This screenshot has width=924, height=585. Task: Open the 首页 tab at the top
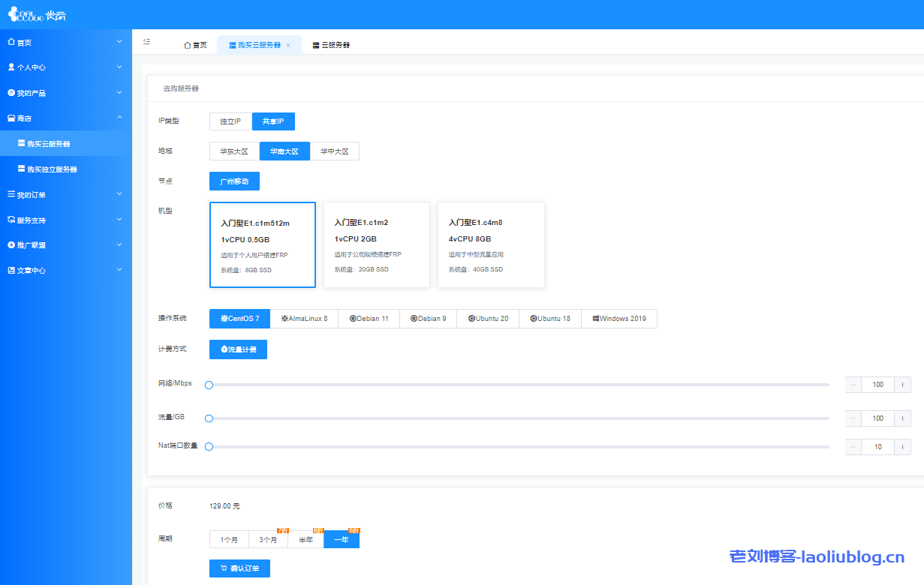(x=195, y=44)
